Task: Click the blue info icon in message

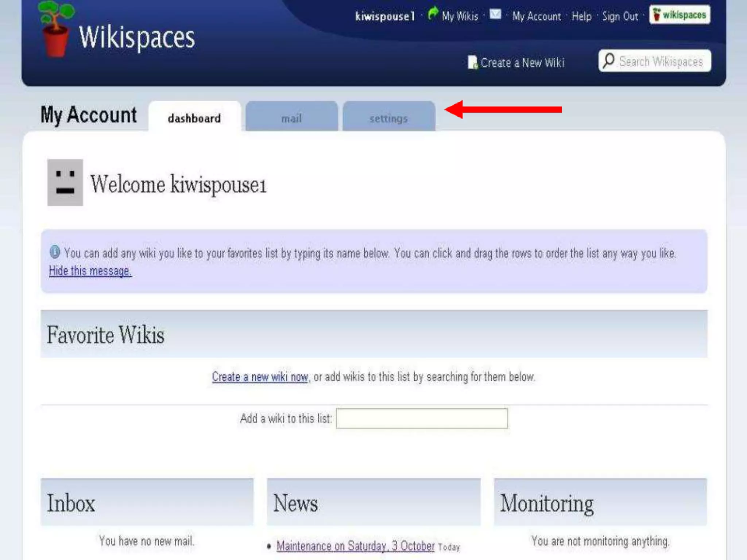Action: (x=55, y=252)
